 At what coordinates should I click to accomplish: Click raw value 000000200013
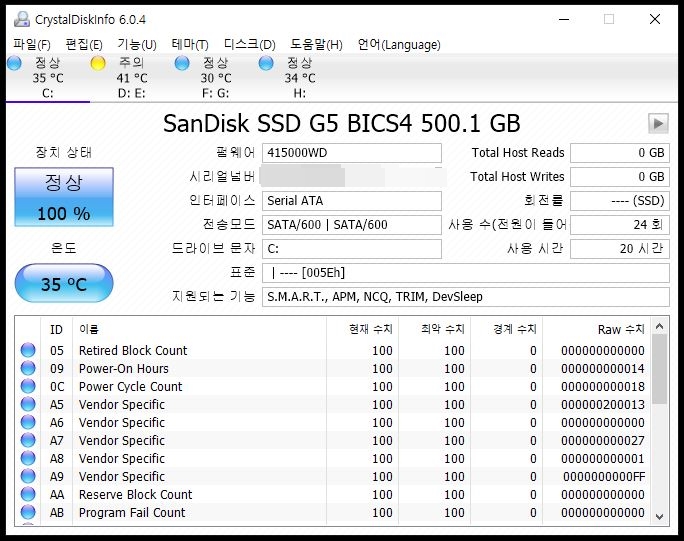point(603,404)
